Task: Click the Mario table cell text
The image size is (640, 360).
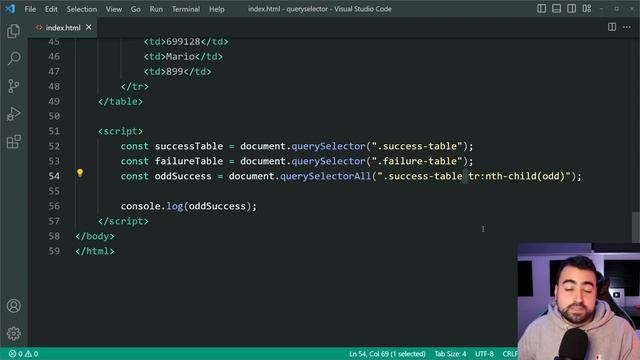Action: 180,56
